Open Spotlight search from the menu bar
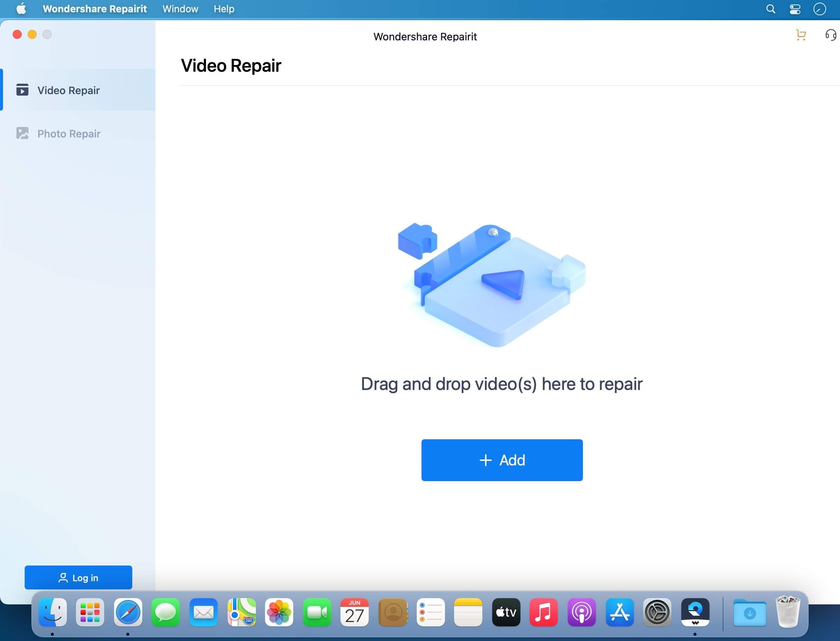The image size is (840, 641). pos(770,9)
